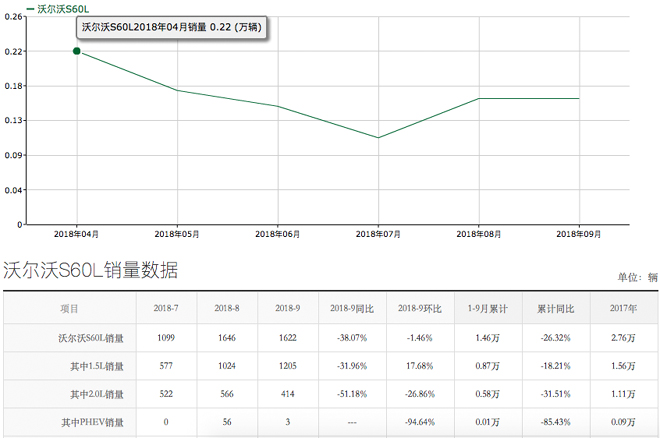Click the 414 cell

(x=287, y=394)
